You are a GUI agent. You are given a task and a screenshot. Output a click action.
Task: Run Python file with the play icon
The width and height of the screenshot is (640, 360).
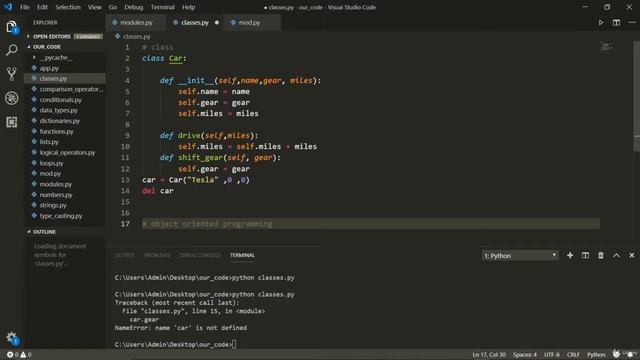click(x=601, y=22)
